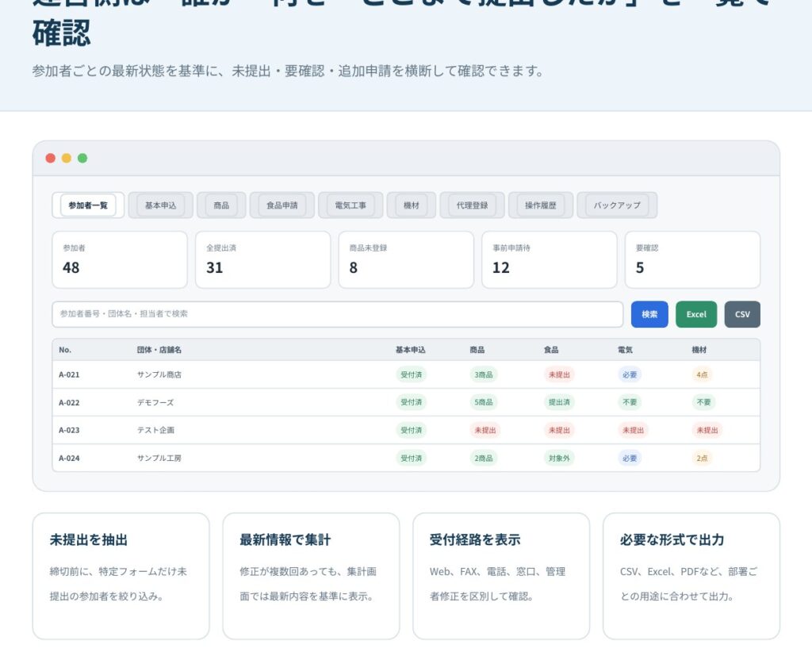The width and height of the screenshot is (812, 660).
Task: Open the 商品未登録 8 summary card
Action: point(406,259)
